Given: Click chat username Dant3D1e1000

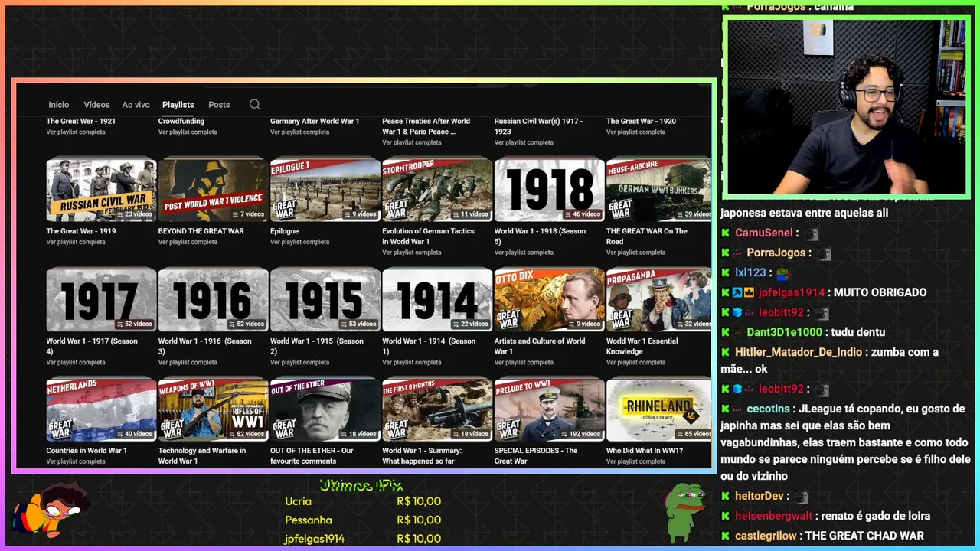Looking at the screenshot, I should point(785,332).
